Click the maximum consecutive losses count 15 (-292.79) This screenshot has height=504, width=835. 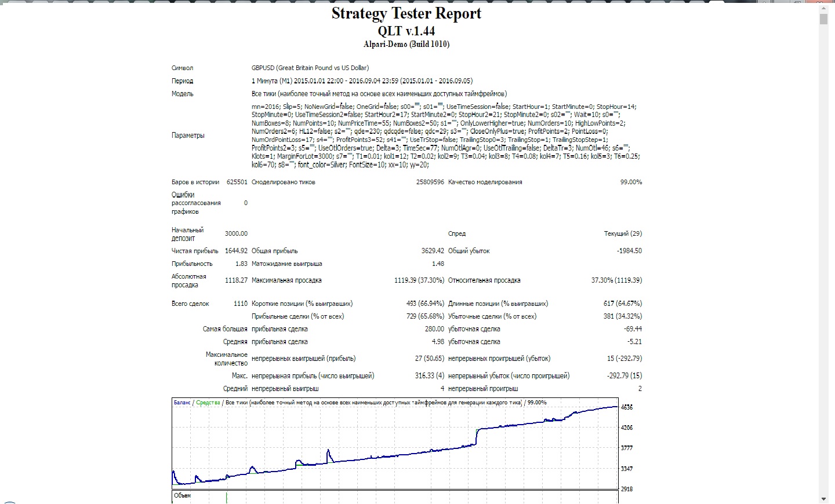click(x=624, y=359)
